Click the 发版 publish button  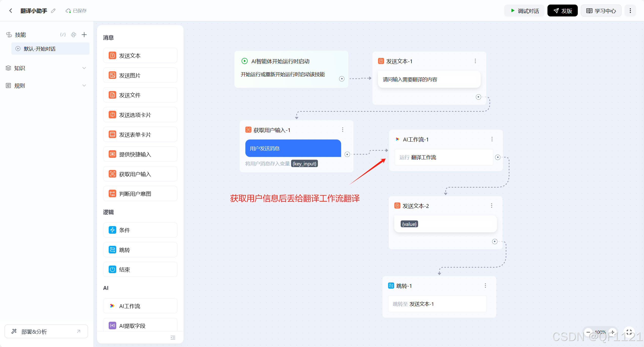[x=562, y=11]
